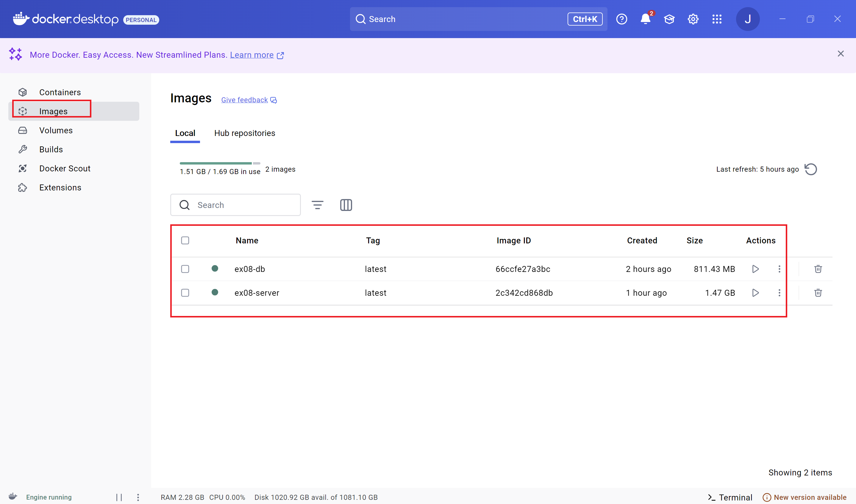Click the disk usage progress bar
The image size is (856, 504).
pyautogui.click(x=219, y=163)
